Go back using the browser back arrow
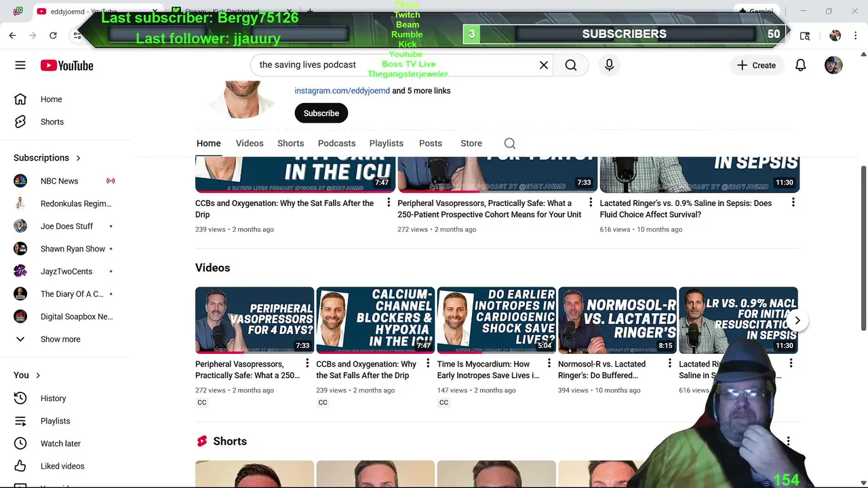 (12, 35)
